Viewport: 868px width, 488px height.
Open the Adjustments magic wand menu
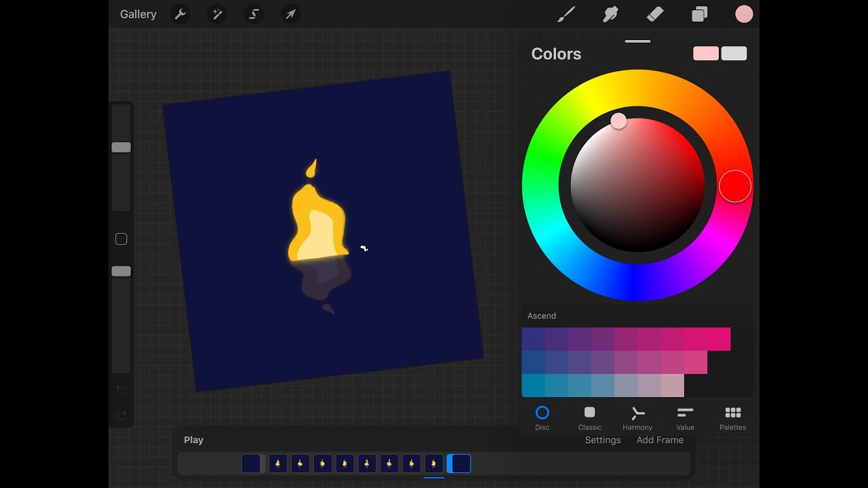pyautogui.click(x=217, y=14)
